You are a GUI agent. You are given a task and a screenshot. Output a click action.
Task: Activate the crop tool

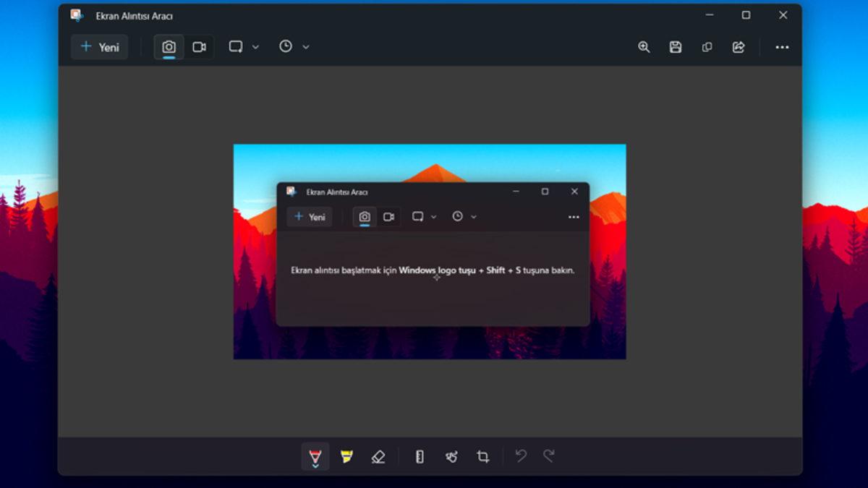tap(483, 456)
